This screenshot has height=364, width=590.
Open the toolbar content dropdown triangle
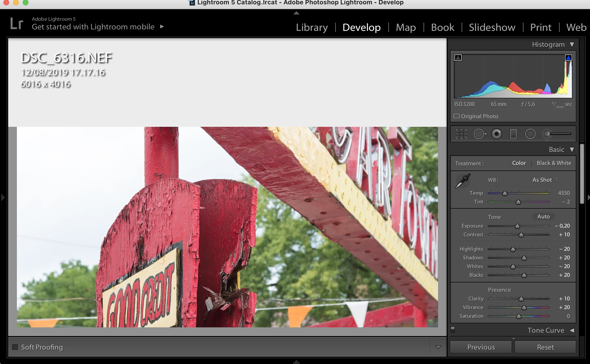438,347
